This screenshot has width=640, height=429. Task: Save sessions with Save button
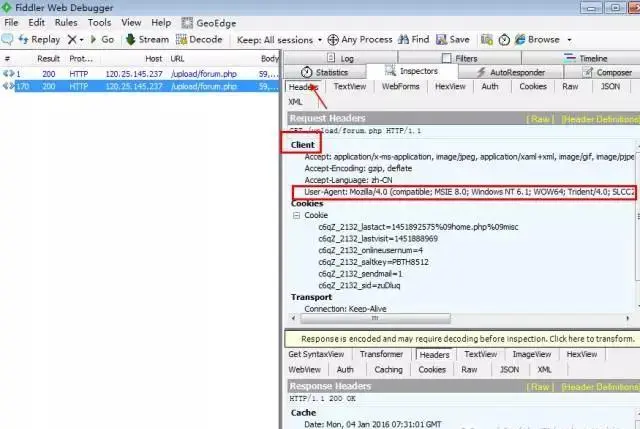[453, 40]
